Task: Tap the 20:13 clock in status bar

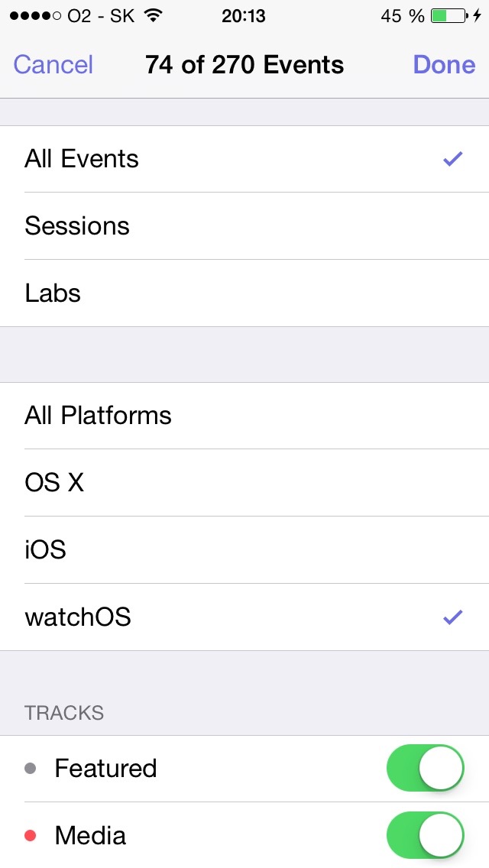Action: 244,16
